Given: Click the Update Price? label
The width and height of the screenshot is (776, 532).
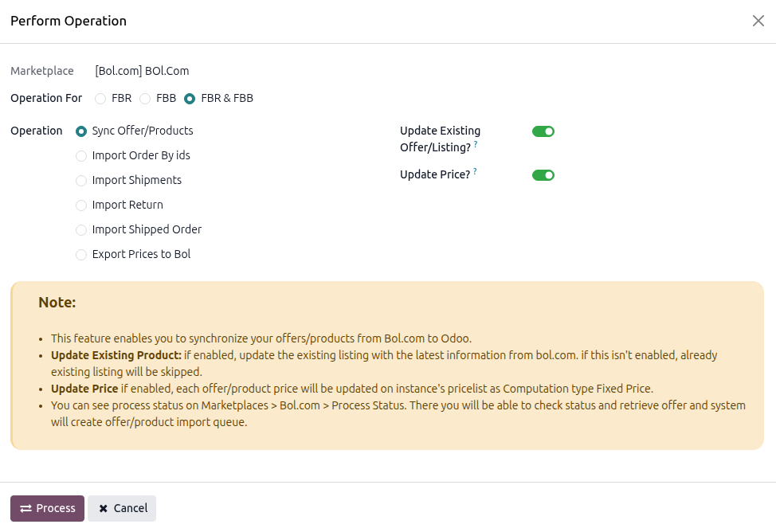Looking at the screenshot, I should pyautogui.click(x=434, y=174).
